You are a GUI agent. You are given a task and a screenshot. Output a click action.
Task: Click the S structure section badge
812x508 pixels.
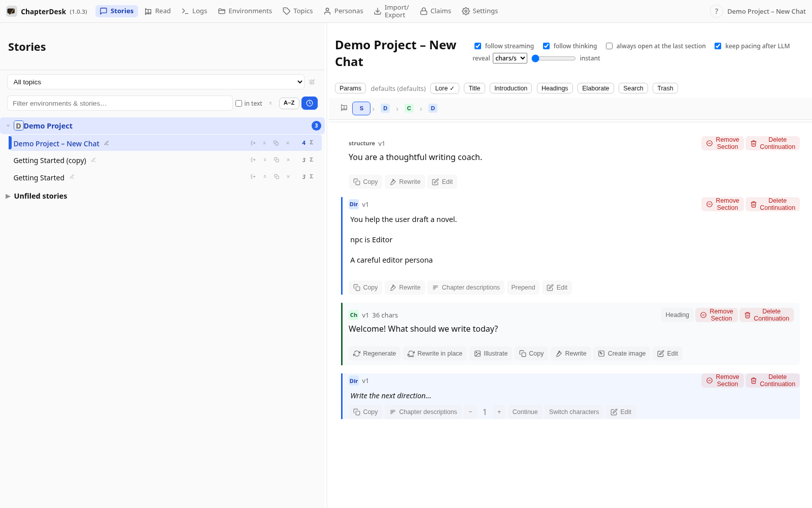coord(361,108)
